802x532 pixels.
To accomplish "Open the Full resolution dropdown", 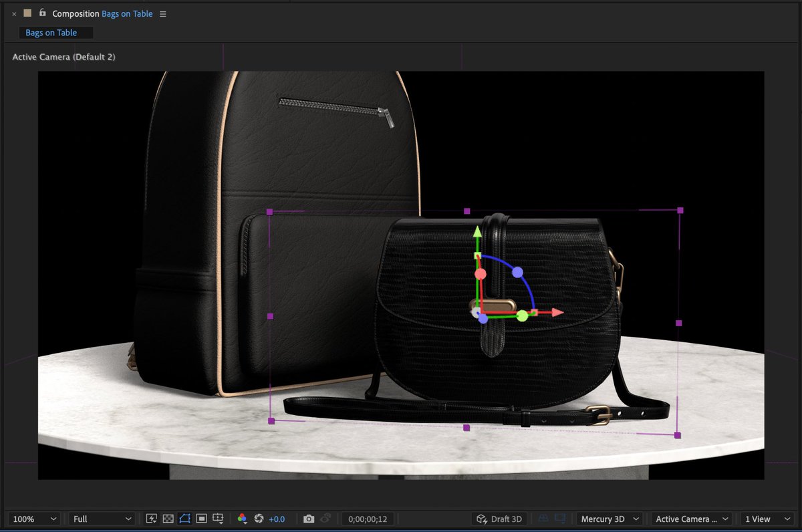I will [102, 519].
